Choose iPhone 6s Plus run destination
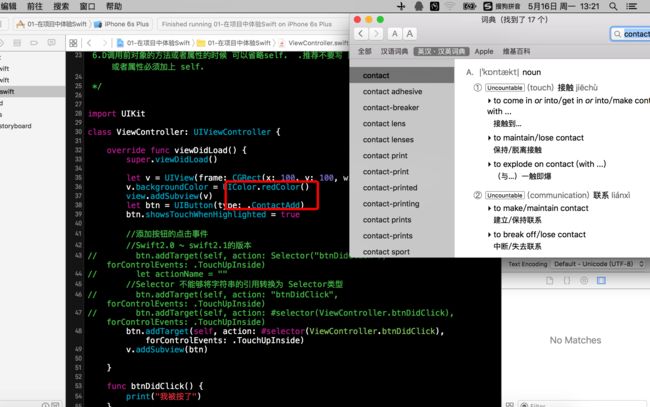The image size is (650, 407). coord(121,24)
